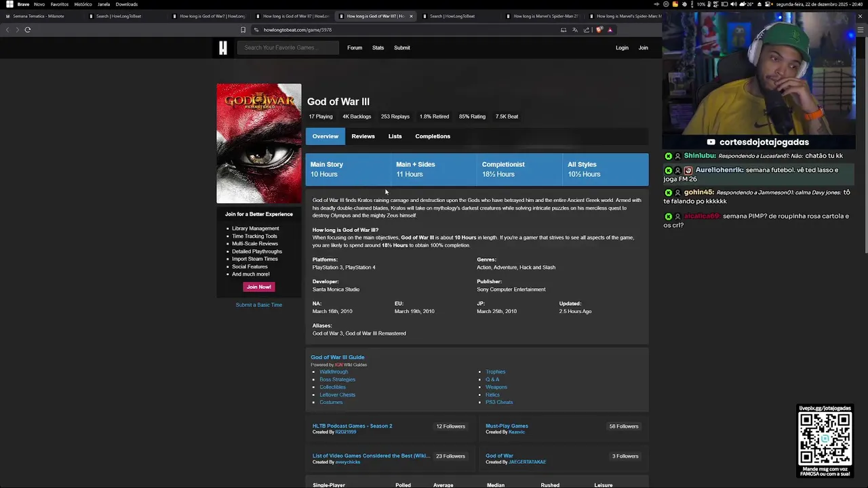Click the 58 Followers button

tap(624, 426)
